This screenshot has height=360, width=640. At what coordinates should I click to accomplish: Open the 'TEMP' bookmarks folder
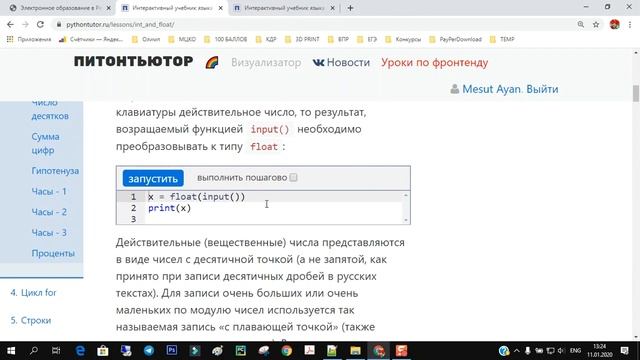coord(502,39)
